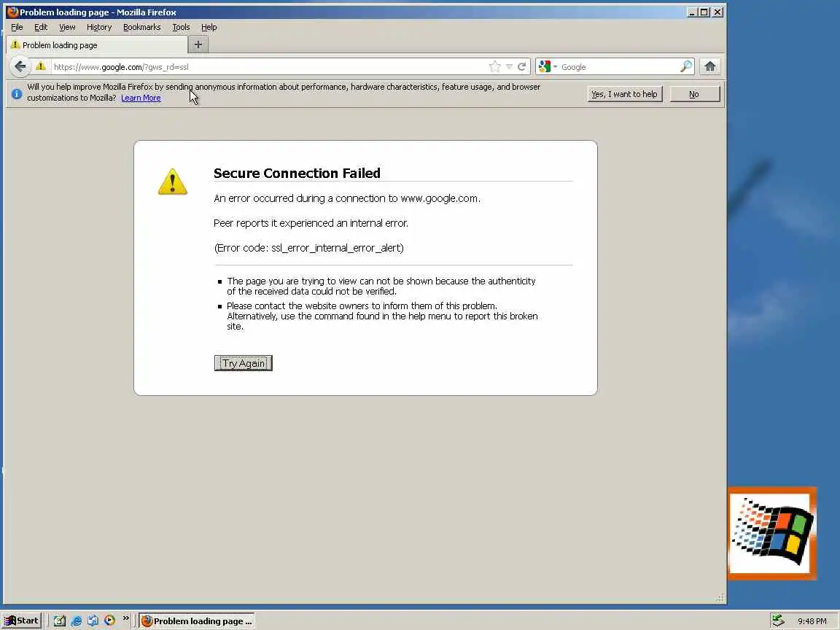Click the blue info icon in the notification bar
The height and width of the screenshot is (630, 840).
click(x=17, y=94)
